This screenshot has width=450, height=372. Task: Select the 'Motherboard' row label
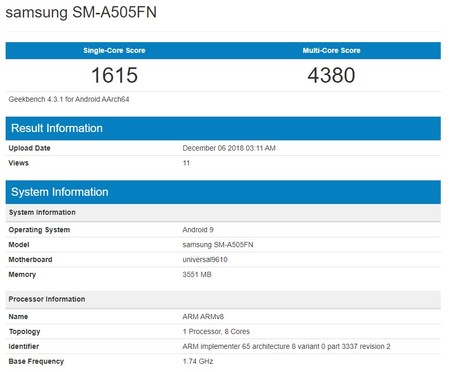click(x=30, y=260)
